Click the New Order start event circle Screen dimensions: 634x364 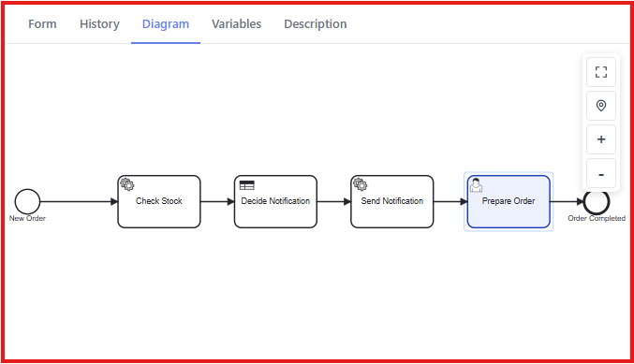[x=27, y=201]
